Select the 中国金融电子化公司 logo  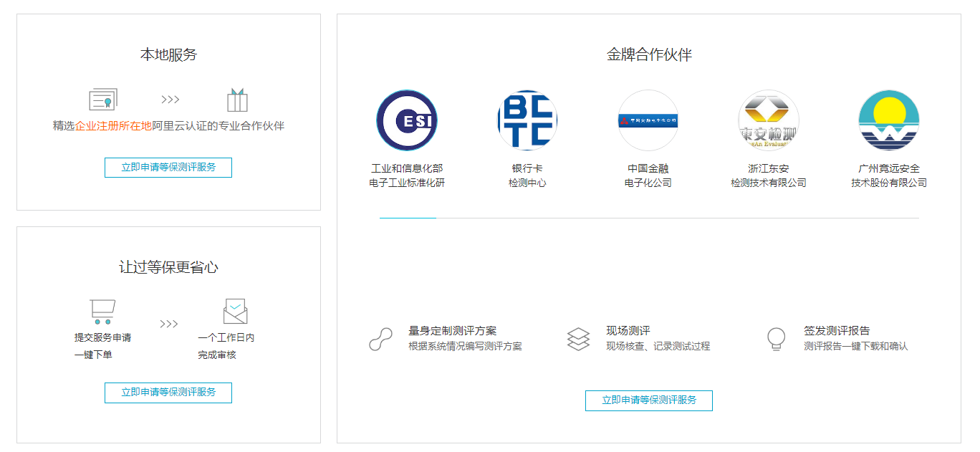[x=648, y=120]
